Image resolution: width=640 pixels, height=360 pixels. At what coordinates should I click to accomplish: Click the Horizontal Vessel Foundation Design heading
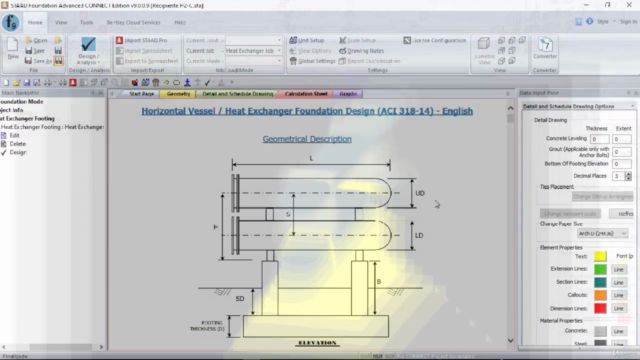click(307, 111)
